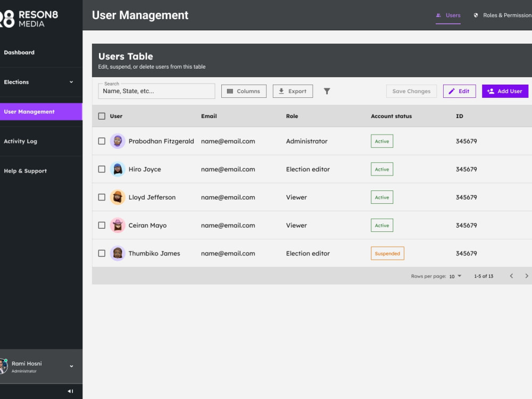Image resolution: width=532 pixels, height=399 pixels.
Task: Click Hiro Joyce's Active status badge
Action: pos(382,169)
